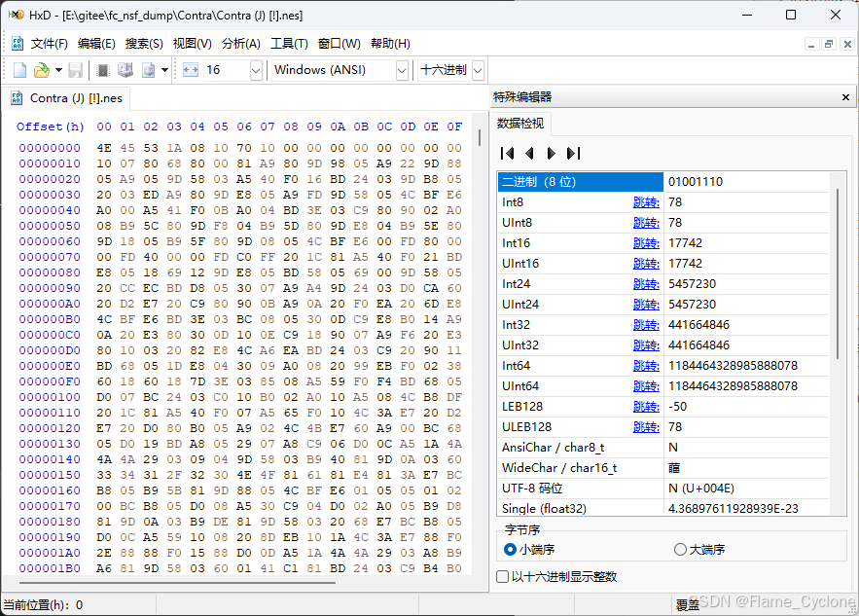
Task: Select the 数据检视 tab
Action: tap(520, 124)
